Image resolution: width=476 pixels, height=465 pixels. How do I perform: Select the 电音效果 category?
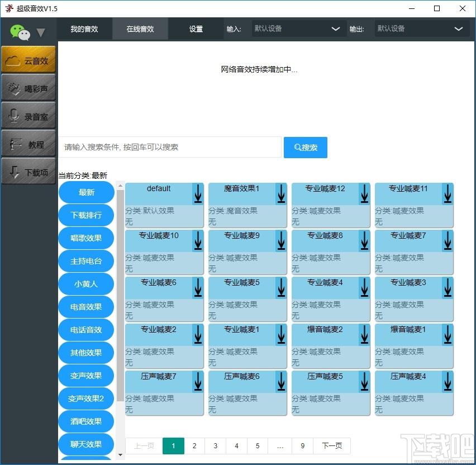(x=86, y=307)
